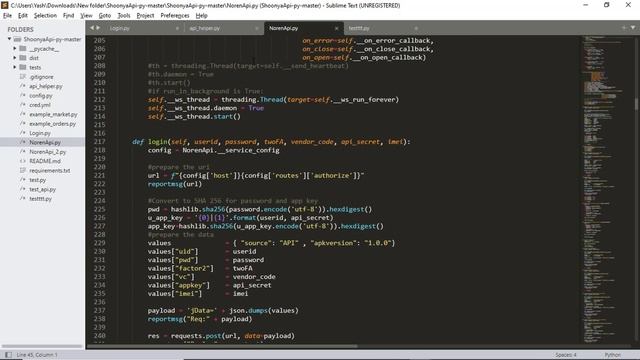Switch to the Login.py tab
Screen dimensions: 640x360
point(120,28)
